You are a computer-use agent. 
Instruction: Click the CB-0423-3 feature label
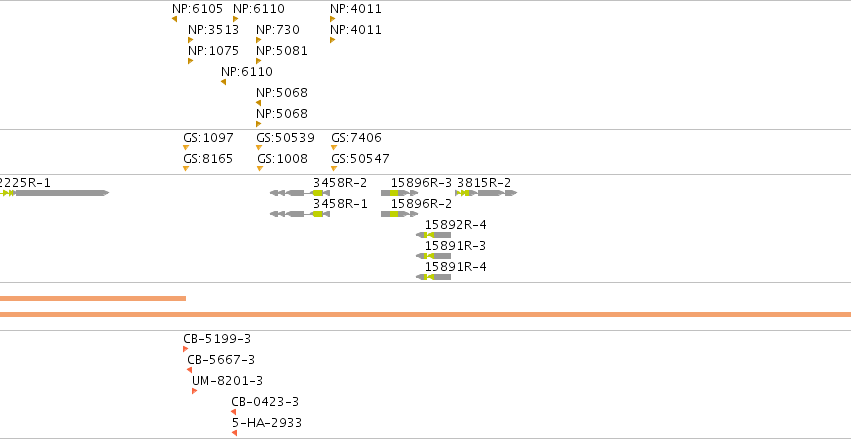265,402
